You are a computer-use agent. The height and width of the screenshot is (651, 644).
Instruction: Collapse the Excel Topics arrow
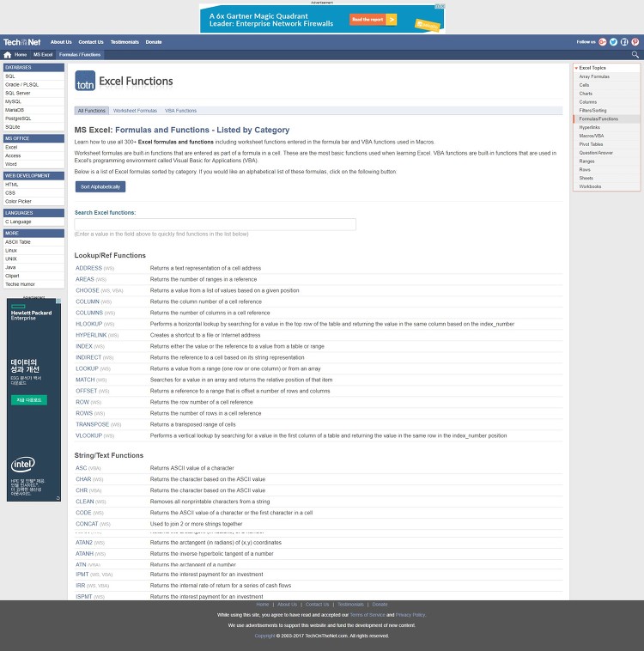click(x=576, y=68)
